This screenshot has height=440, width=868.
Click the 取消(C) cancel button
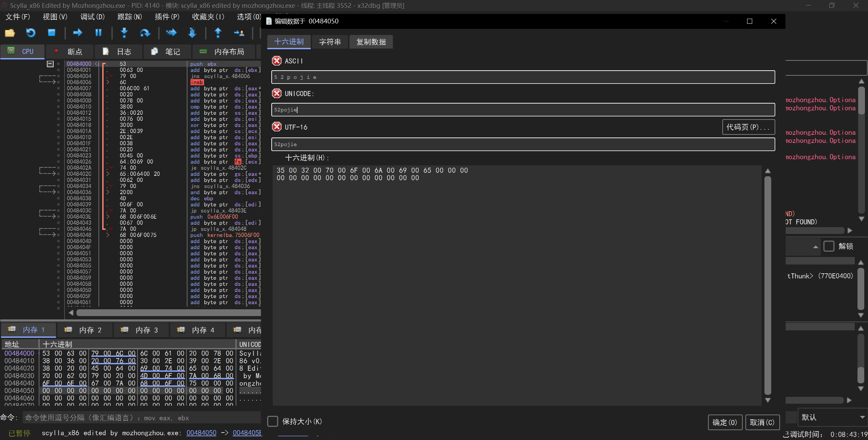coord(762,422)
